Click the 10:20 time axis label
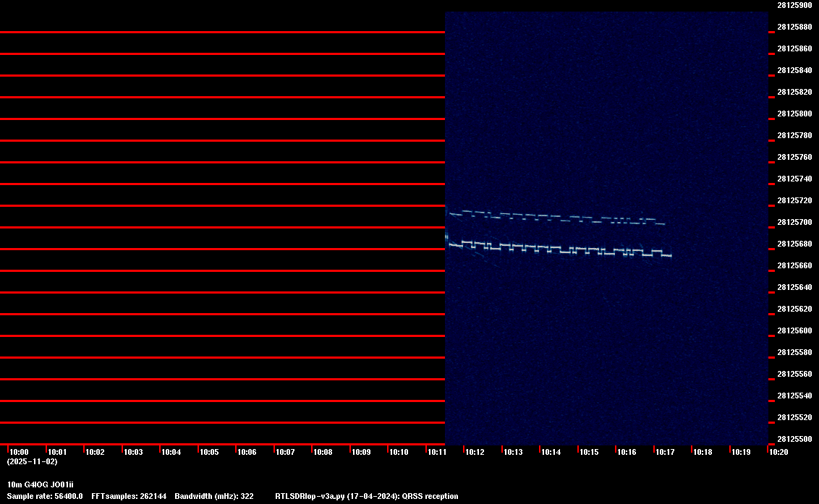819x504 pixels. (778, 452)
